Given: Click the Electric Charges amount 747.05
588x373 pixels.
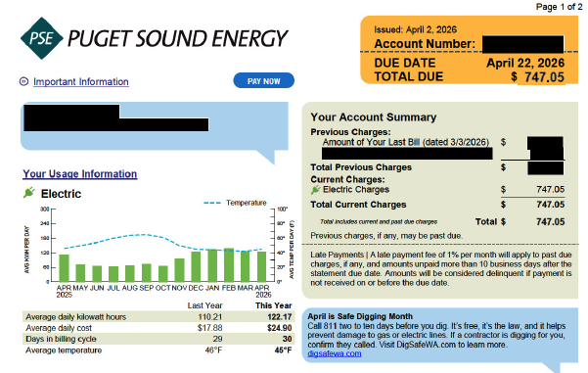Looking at the screenshot, I should click(550, 189).
